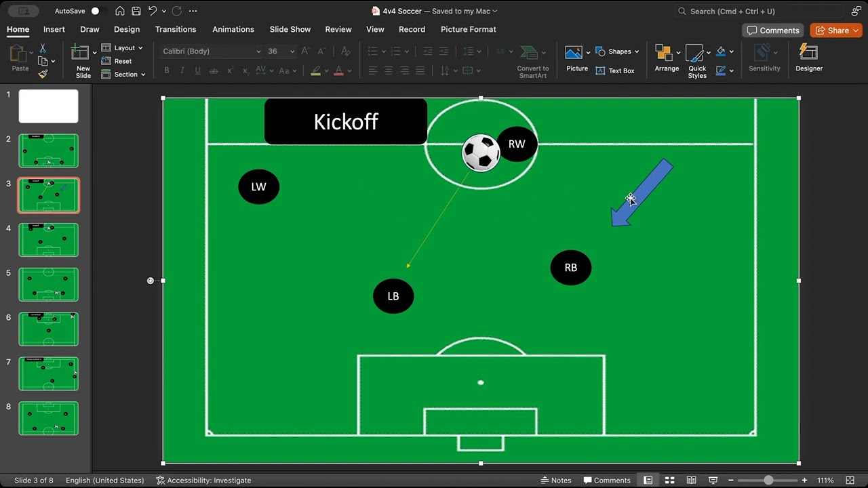Viewport: 868px width, 488px height.
Task: Click the Save icon in the title bar
Action: (136, 11)
